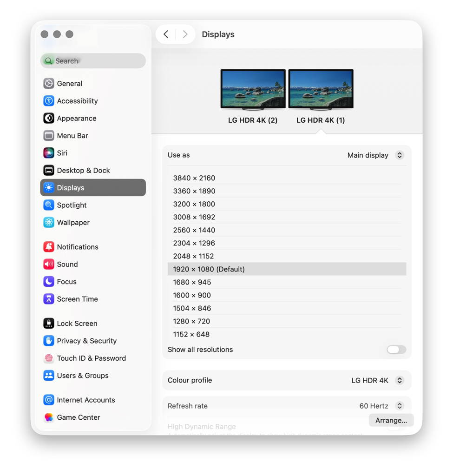Screen dimensions: 453x476
Task: Select Game Center sidebar label
Action: tap(79, 417)
